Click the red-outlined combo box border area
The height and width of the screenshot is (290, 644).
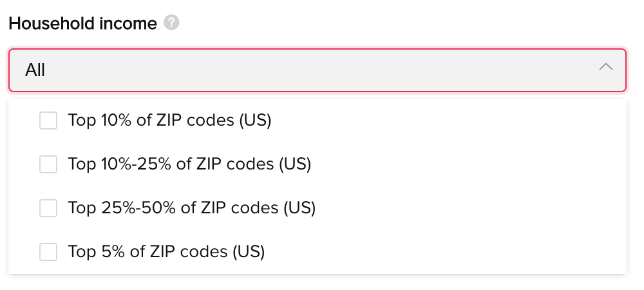click(317, 70)
